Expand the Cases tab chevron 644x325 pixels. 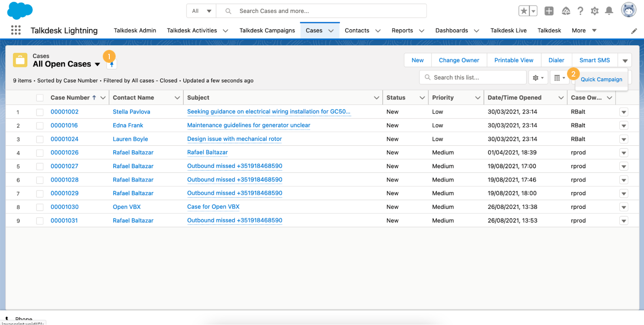331,31
